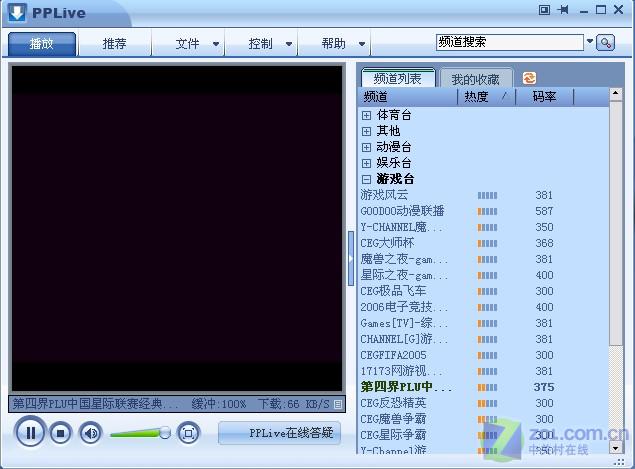Screen dimensions: 635x469
Task: Select channel CEG极品飞车
Action: pyautogui.click(x=393, y=291)
